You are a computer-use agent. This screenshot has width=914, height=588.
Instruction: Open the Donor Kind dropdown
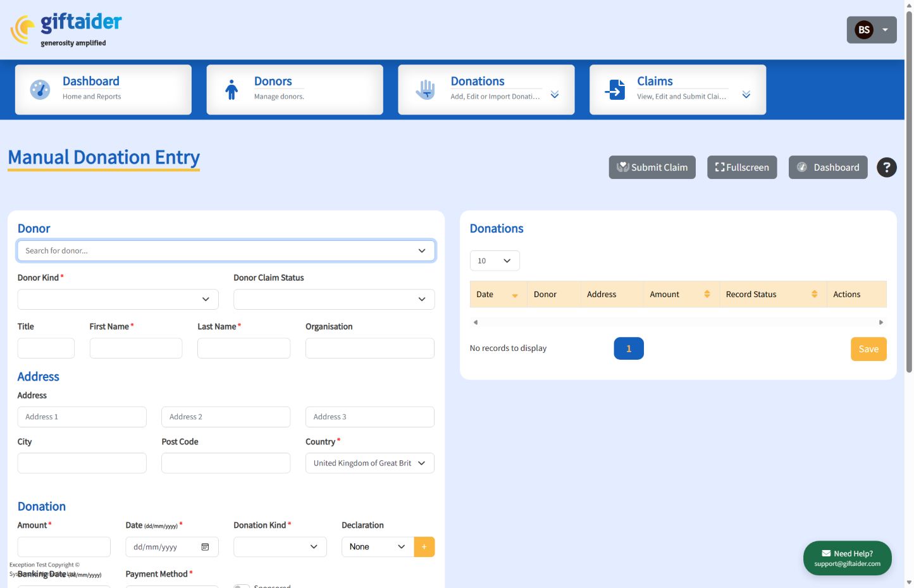coord(118,299)
